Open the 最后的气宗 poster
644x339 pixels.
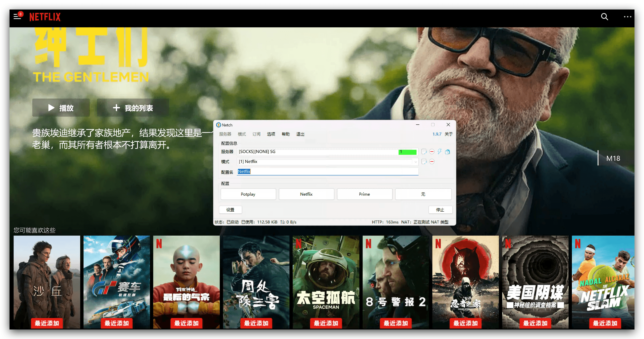186,282
